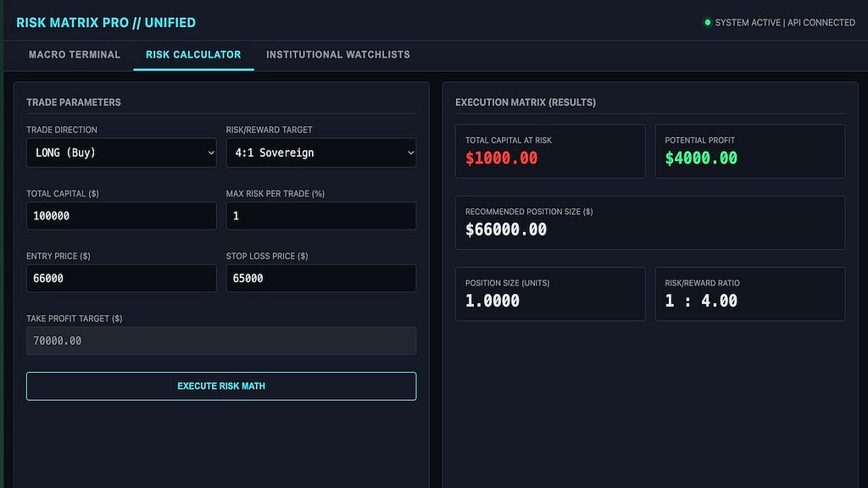Click the Execute Risk Math button
This screenshot has height=488, width=868.
[221, 386]
